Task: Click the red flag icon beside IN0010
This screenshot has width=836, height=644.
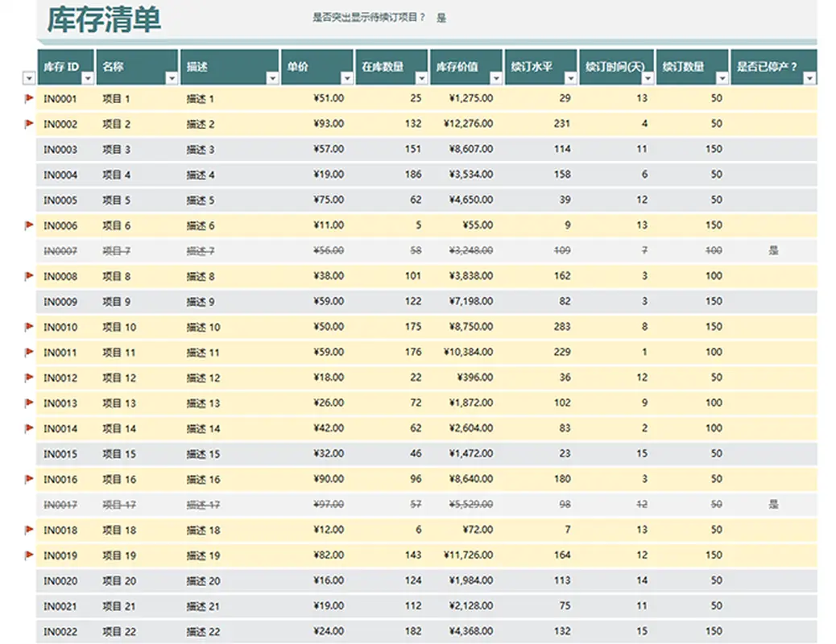Action: coord(29,326)
